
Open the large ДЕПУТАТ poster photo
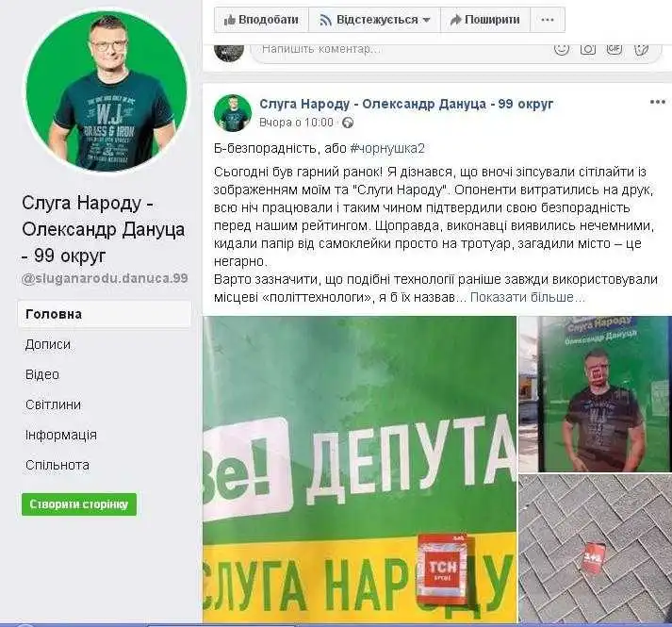click(360, 470)
